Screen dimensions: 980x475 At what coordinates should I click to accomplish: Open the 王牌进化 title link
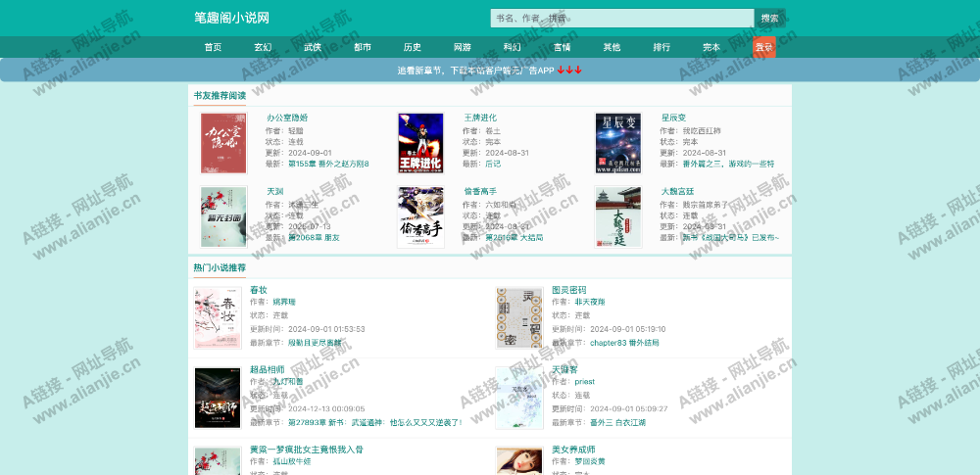point(480,118)
